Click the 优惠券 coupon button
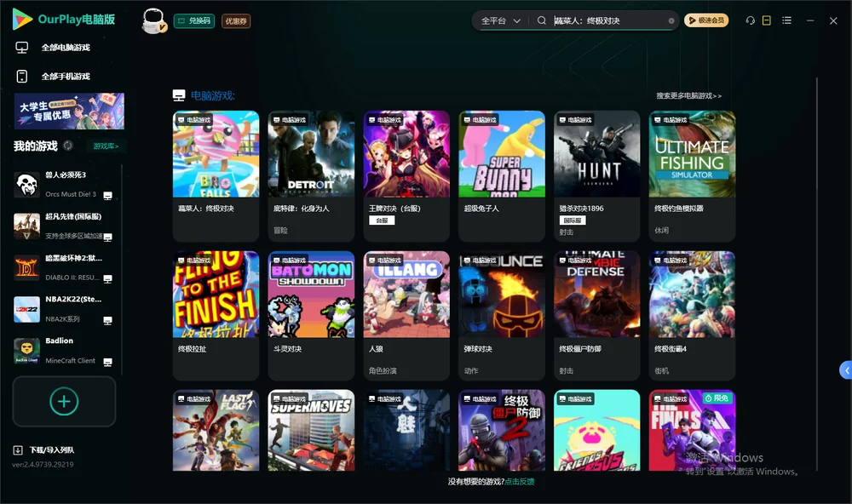 tap(236, 21)
